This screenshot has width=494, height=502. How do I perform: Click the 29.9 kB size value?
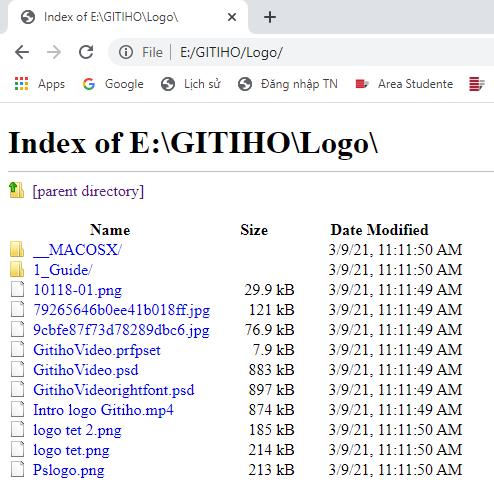269,290
